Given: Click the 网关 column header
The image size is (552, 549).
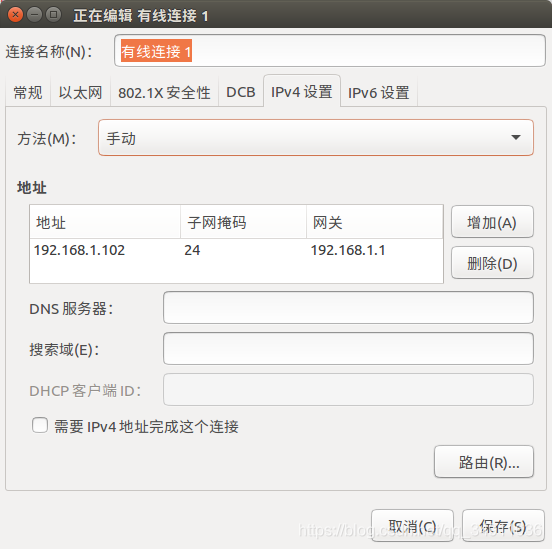Looking at the screenshot, I should [375, 222].
